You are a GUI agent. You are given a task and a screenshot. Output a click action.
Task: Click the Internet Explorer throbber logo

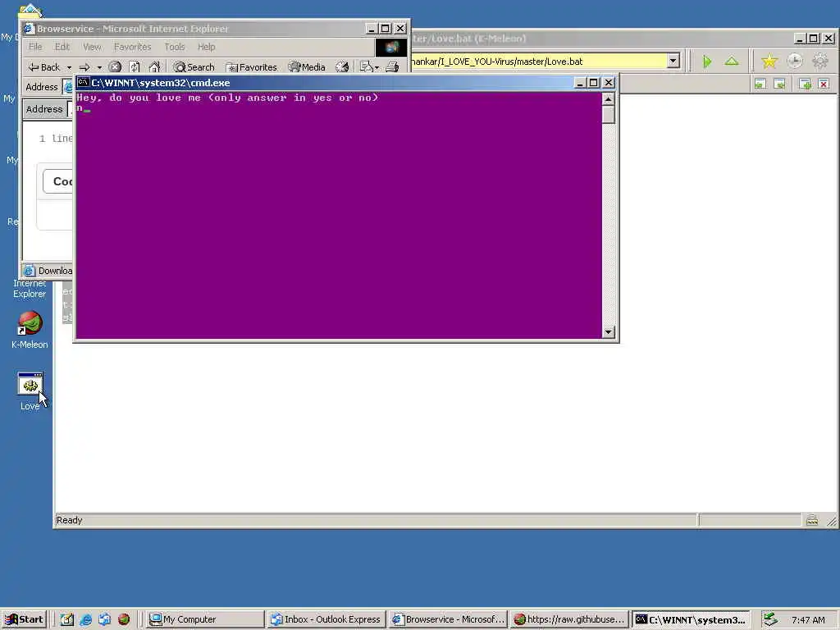point(391,47)
